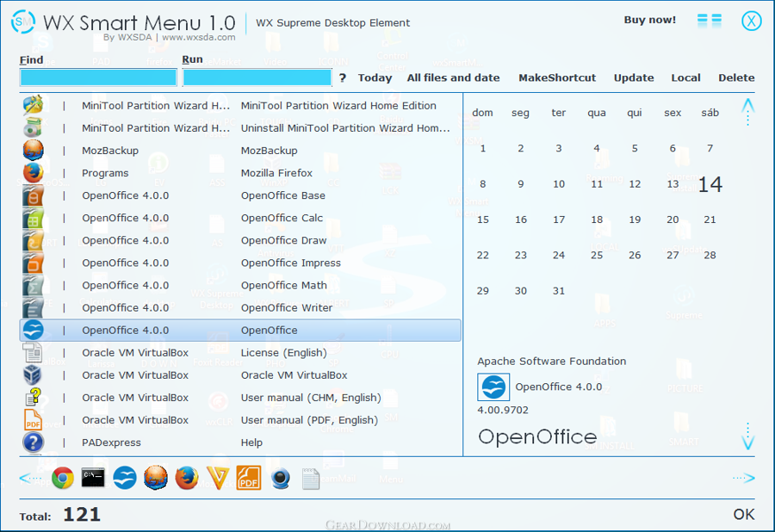Click the Oracle VM VirtualBox cube icon

tap(33, 375)
